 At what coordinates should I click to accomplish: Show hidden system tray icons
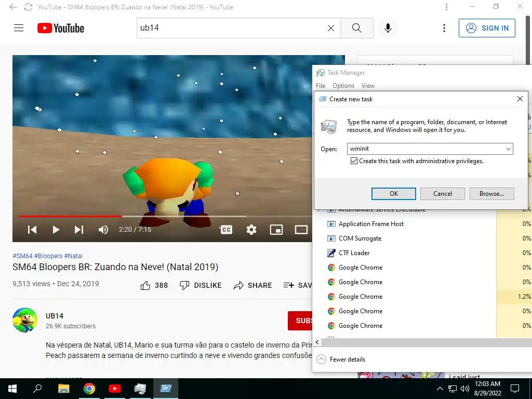[x=440, y=389]
